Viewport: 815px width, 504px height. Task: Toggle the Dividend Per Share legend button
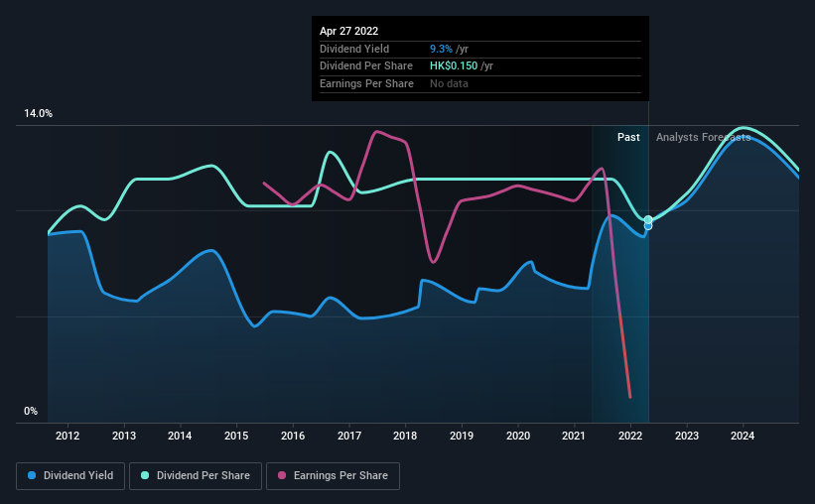(x=196, y=476)
